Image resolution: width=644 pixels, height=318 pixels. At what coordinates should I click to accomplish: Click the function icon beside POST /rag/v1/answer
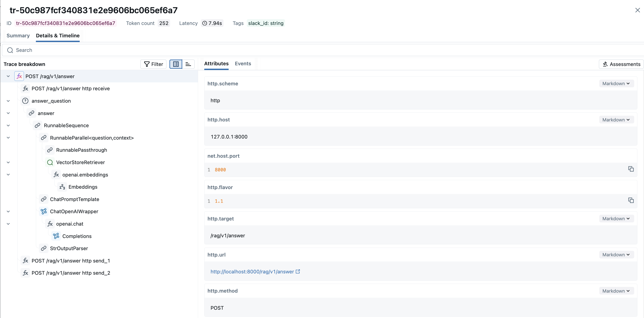[x=19, y=76]
